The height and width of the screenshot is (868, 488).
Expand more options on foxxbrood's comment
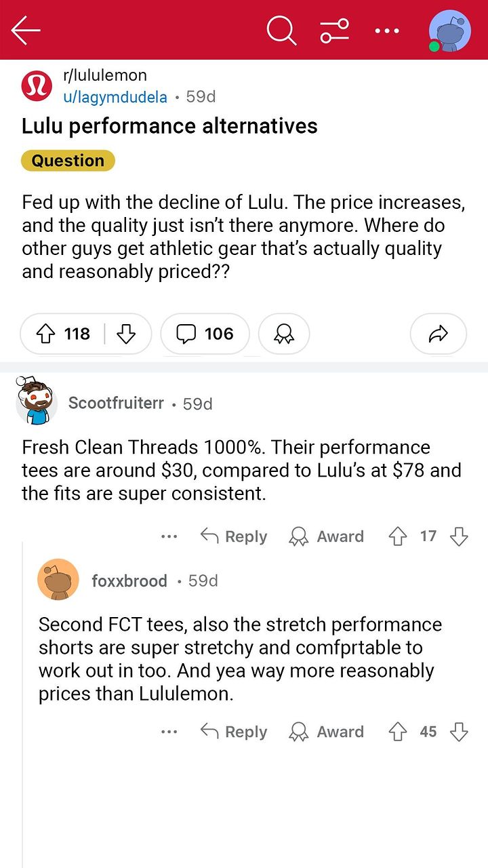coord(169,732)
